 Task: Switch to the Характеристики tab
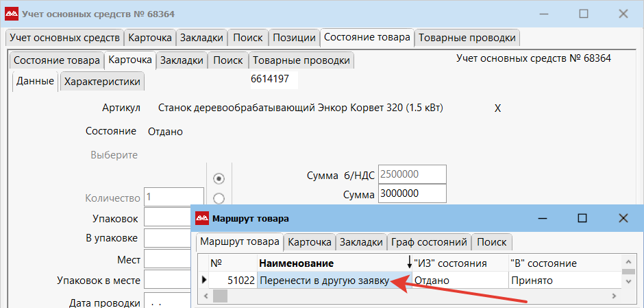102,82
